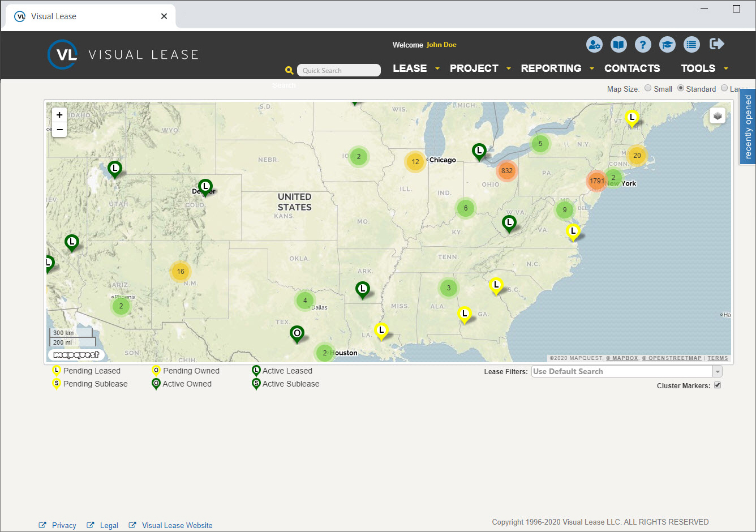Image resolution: width=756 pixels, height=532 pixels.
Task: Expand the PROJECT menu arrow
Action: [x=509, y=68]
